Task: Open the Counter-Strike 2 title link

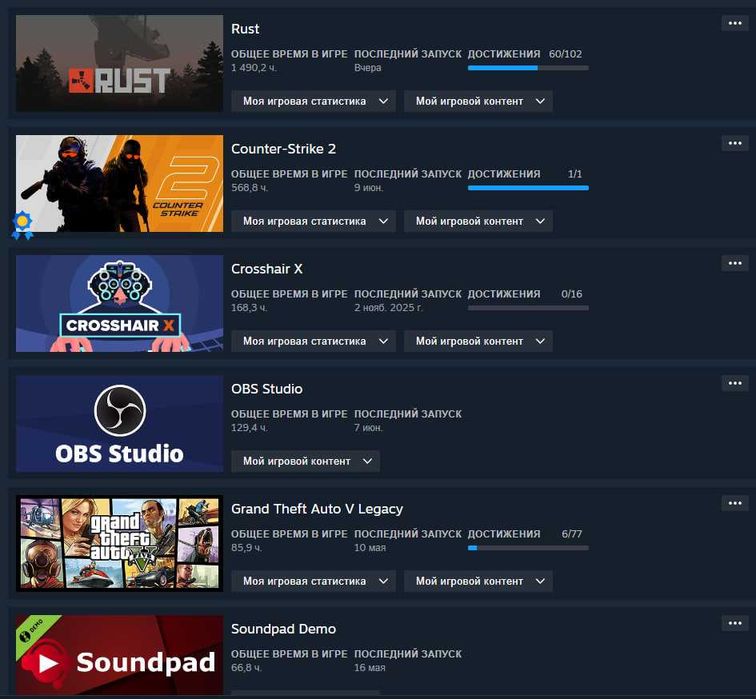Action: point(284,149)
